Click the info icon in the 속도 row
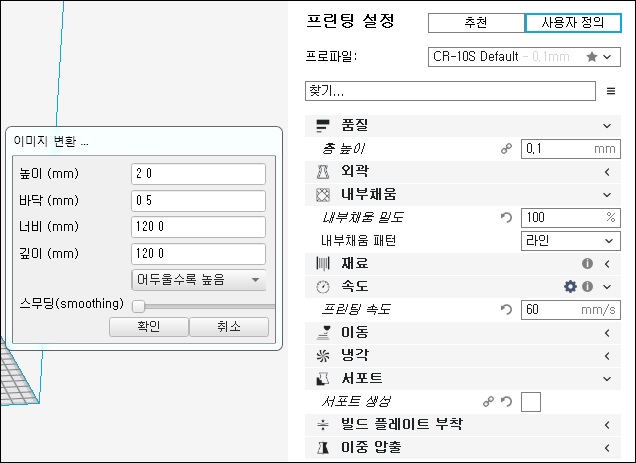 (x=587, y=287)
